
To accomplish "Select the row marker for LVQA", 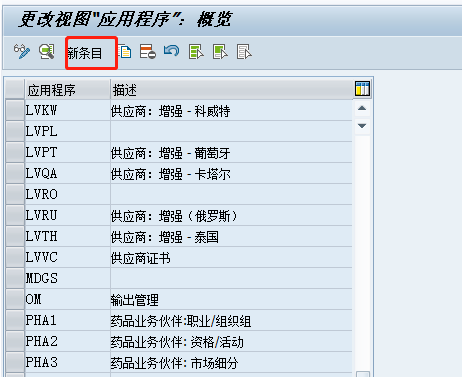I will point(15,173).
